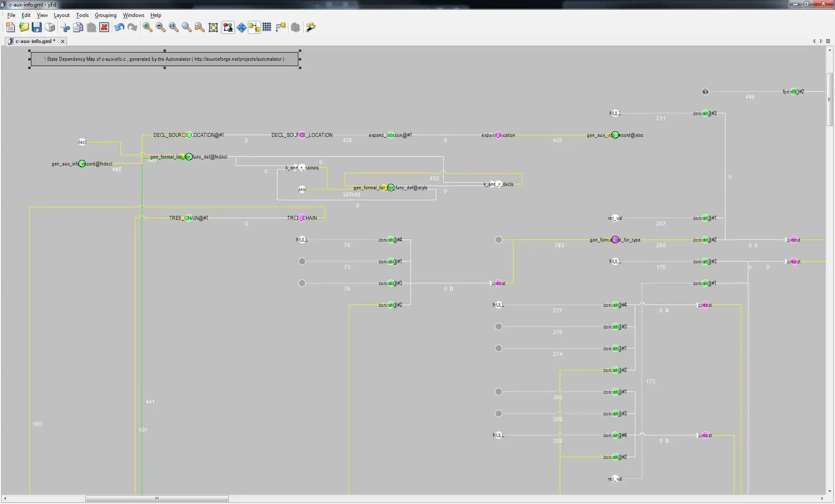This screenshot has width=835, height=504.
Task: Select the Zoom Out tool
Action: pyautogui.click(x=160, y=27)
